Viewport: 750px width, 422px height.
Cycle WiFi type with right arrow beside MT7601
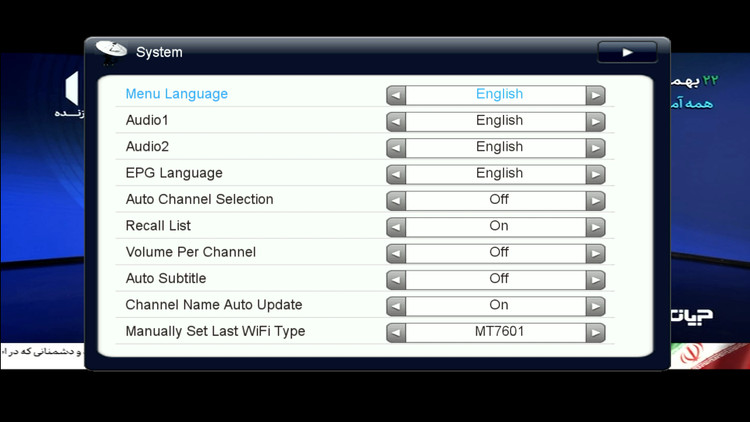pyautogui.click(x=595, y=332)
